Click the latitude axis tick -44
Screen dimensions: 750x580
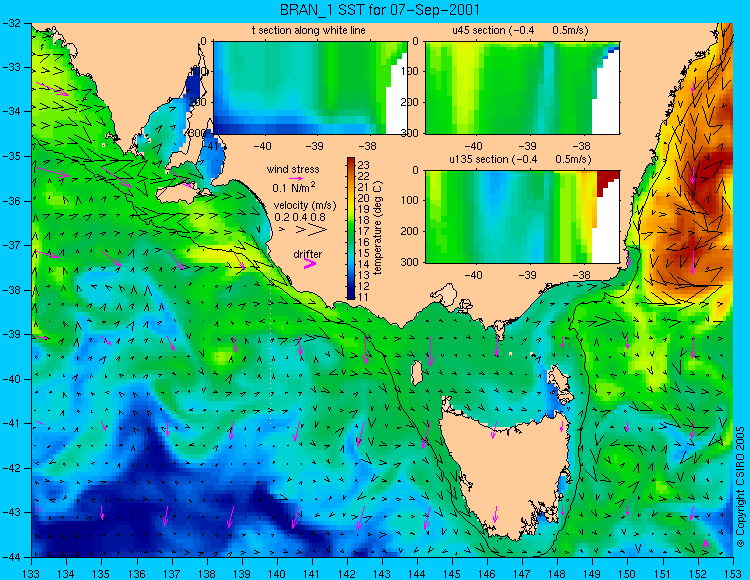(x=11, y=557)
